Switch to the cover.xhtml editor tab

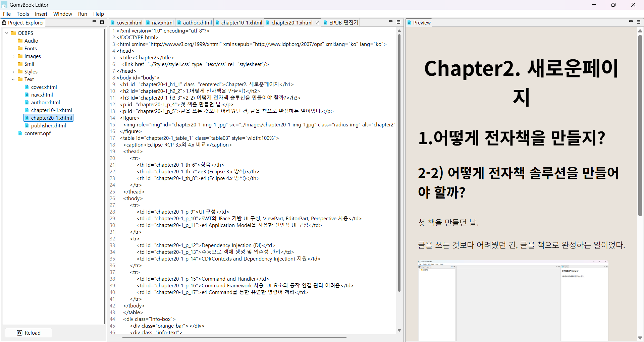(x=127, y=22)
